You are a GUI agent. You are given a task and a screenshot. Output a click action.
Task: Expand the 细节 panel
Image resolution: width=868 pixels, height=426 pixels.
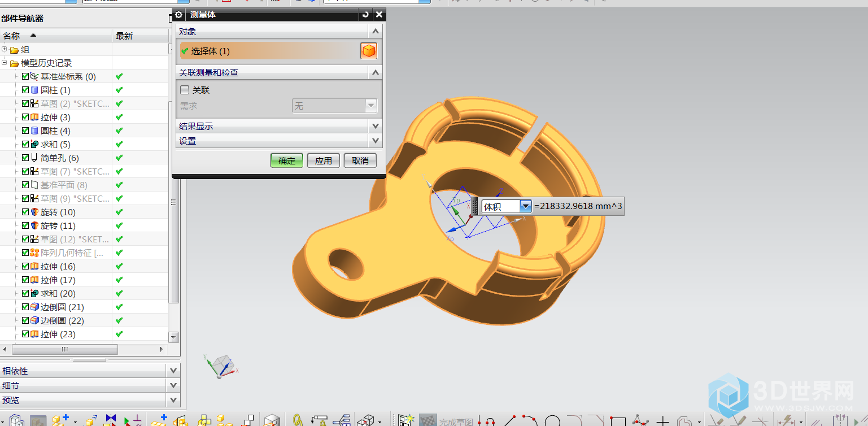click(174, 385)
